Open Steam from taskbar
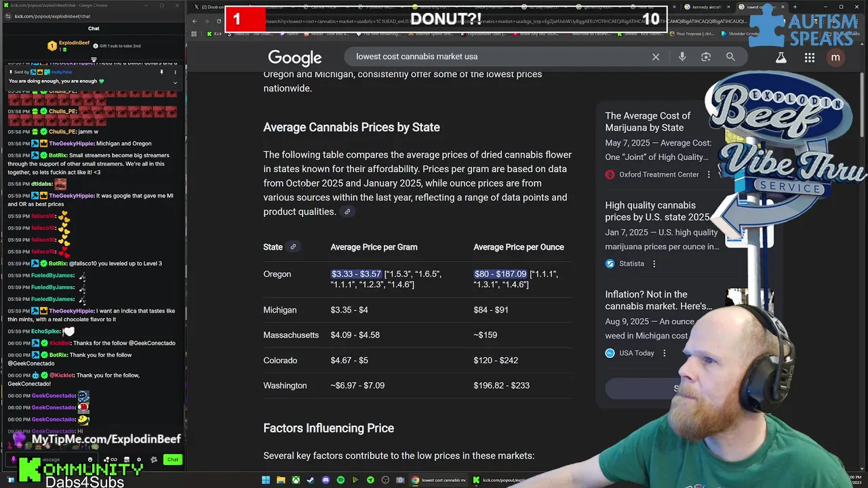The width and height of the screenshot is (868, 488). 311,481
